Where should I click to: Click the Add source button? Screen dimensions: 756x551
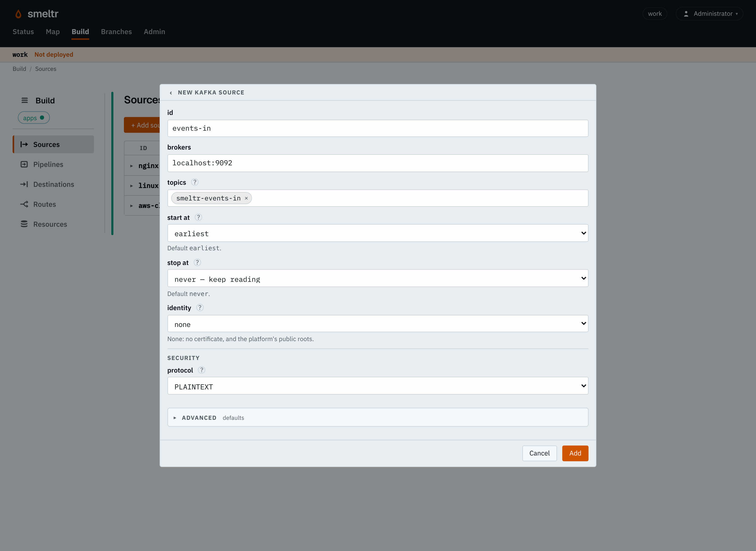pos(142,125)
